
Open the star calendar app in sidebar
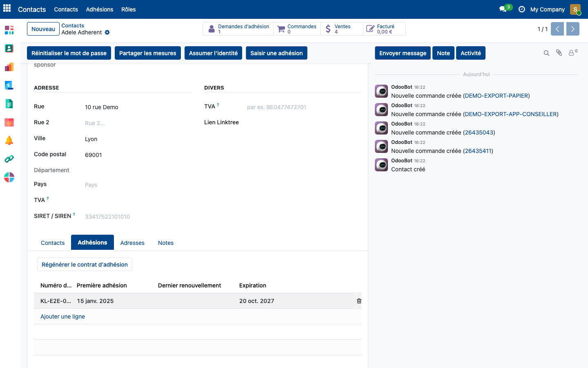click(x=9, y=122)
